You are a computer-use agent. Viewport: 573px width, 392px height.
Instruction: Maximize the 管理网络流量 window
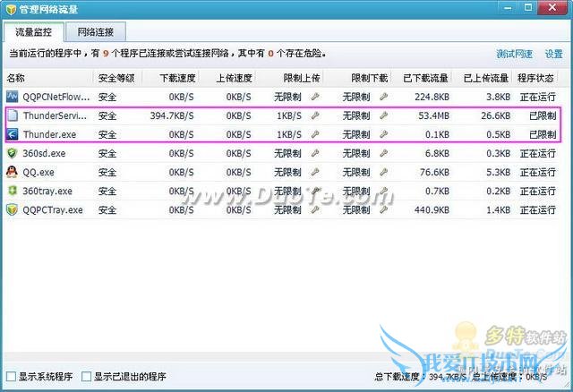click(x=528, y=7)
